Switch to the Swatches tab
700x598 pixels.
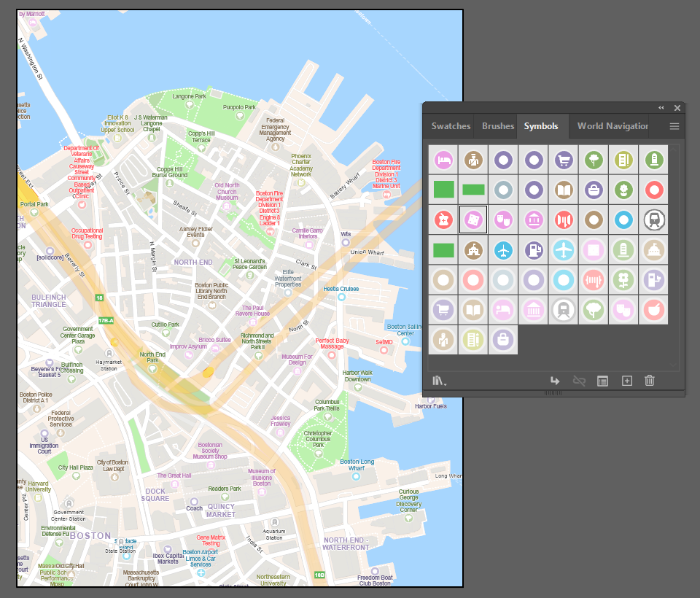(x=450, y=125)
